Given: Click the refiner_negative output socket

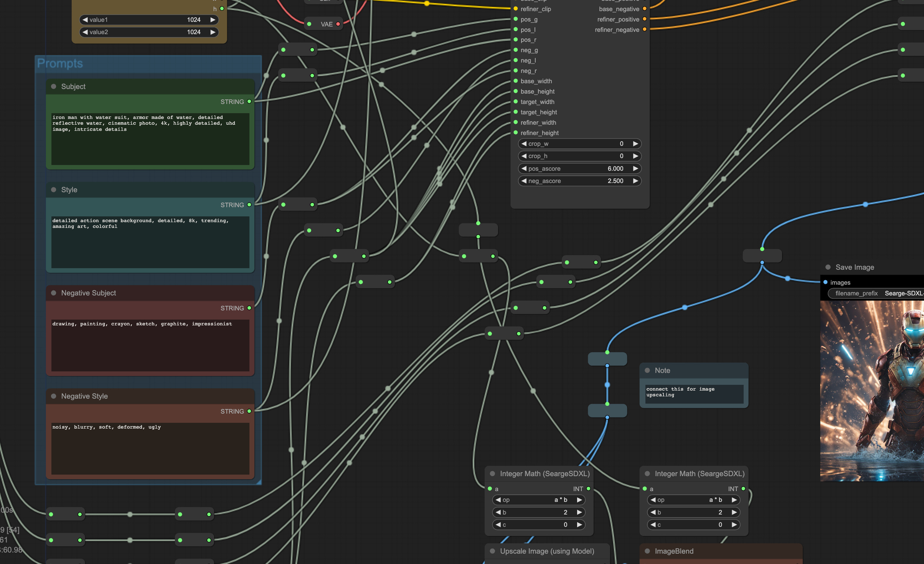Looking at the screenshot, I should [x=645, y=29].
